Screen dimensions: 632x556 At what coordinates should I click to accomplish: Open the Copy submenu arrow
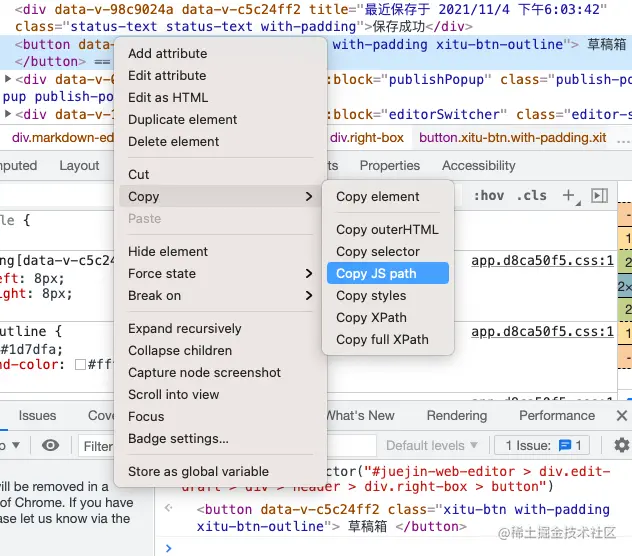point(309,196)
